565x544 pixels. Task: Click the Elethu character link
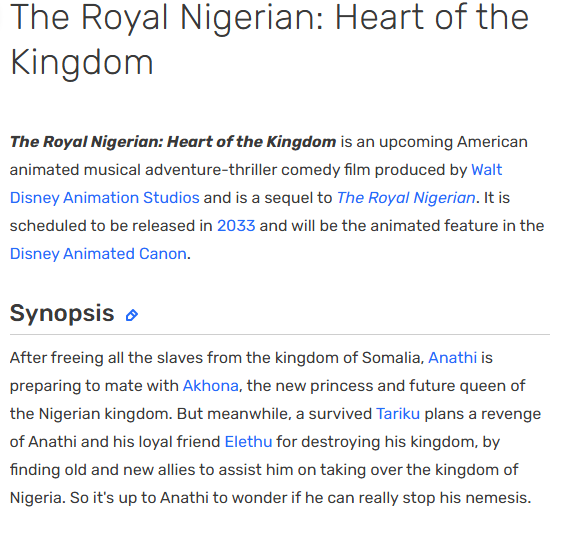[249, 442]
